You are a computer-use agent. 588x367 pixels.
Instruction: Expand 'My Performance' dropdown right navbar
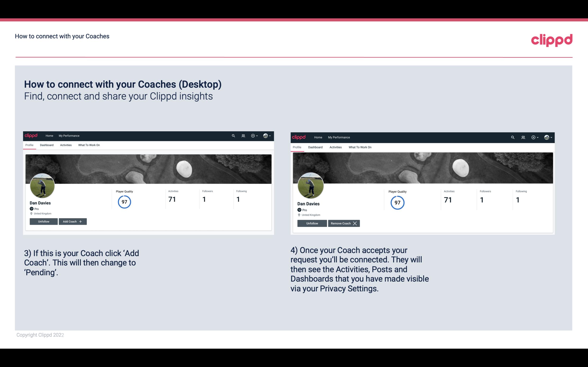pos(339,137)
